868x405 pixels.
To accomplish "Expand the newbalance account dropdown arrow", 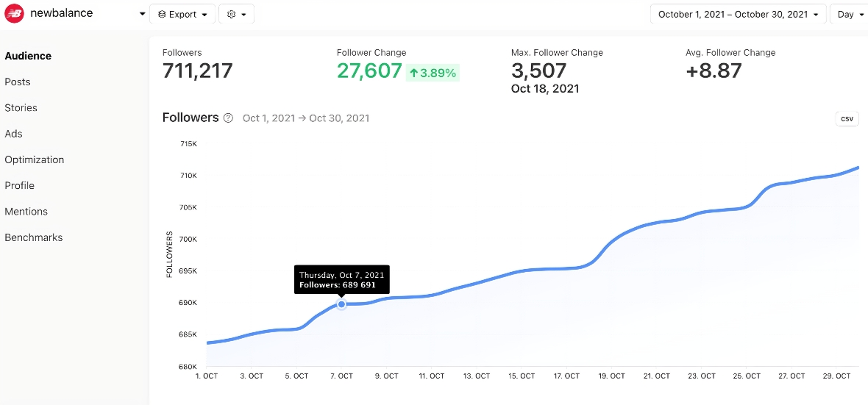I will click(x=142, y=14).
